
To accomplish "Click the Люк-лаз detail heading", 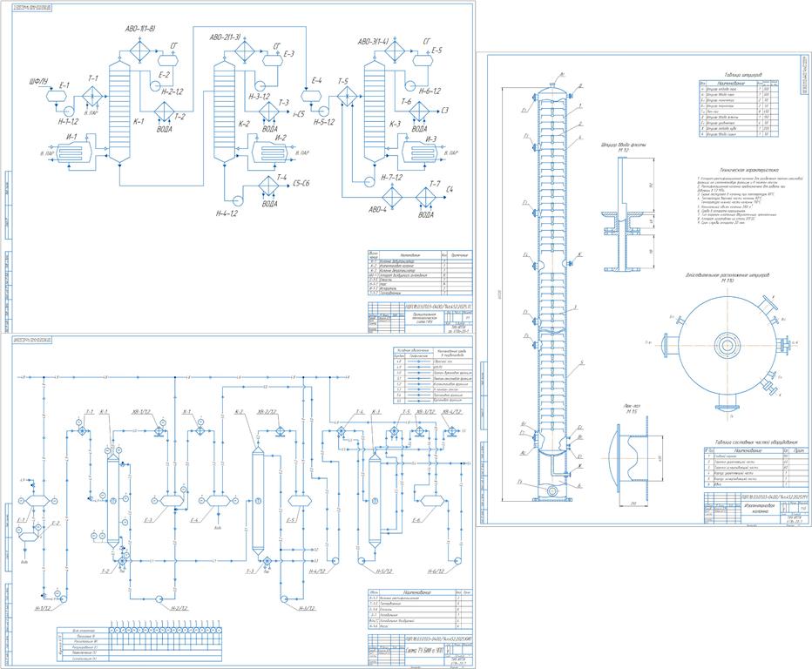I will coord(632,407).
